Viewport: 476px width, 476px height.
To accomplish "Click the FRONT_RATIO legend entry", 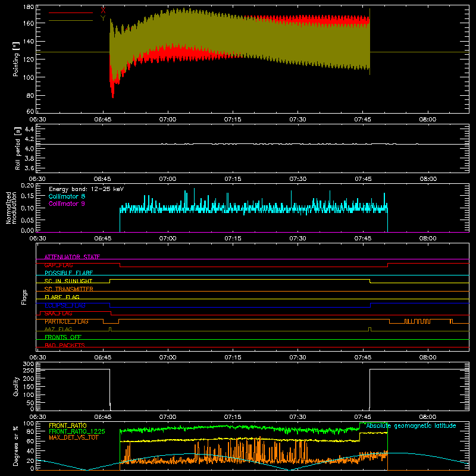I will (x=68, y=425).
